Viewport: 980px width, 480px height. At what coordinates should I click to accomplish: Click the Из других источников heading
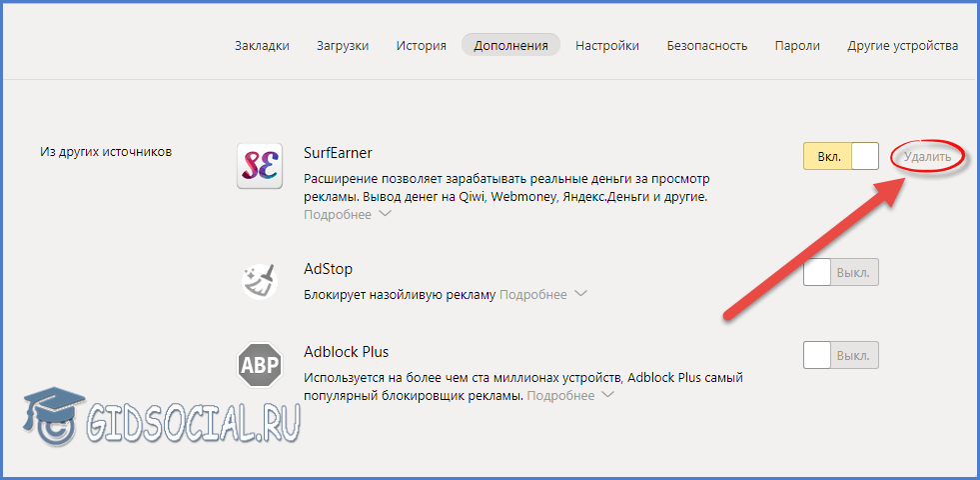tap(106, 151)
